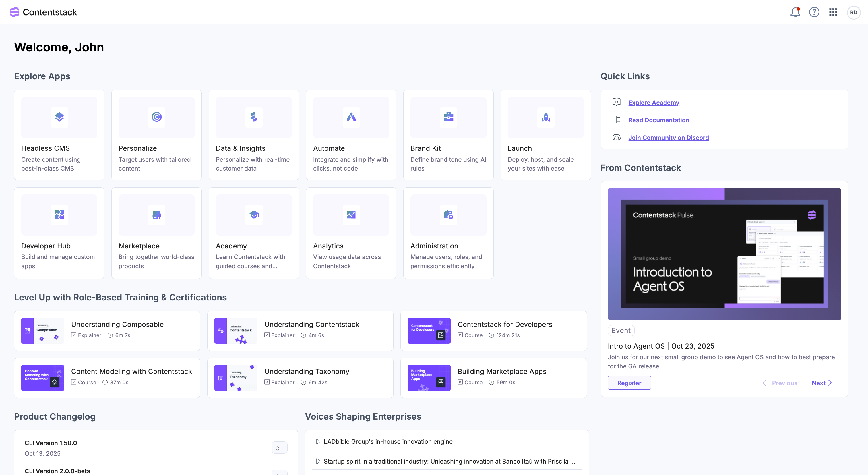Go to Previous Contentstack announcement
868x475 pixels.
click(x=780, y=383)
